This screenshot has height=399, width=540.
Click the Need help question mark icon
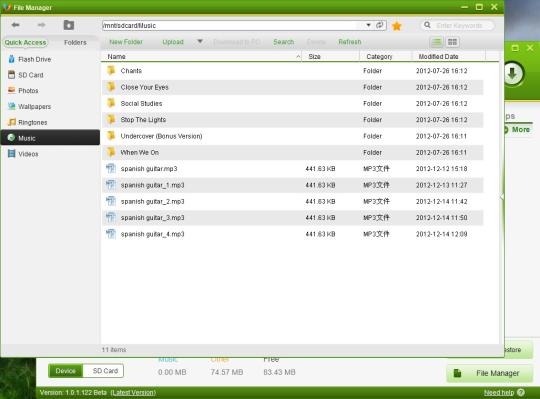pyautogui.click(x=521, y=392)
